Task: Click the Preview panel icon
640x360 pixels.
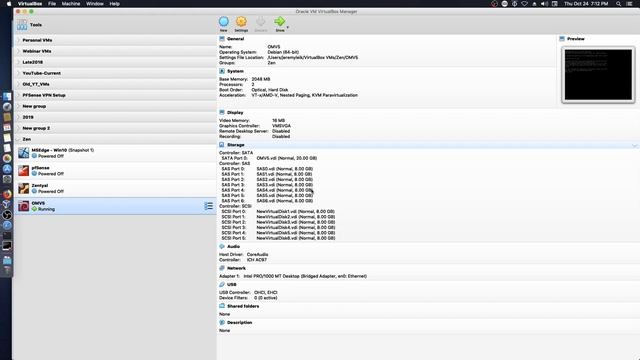Action: pyautogui.click(x=562, y=39)
